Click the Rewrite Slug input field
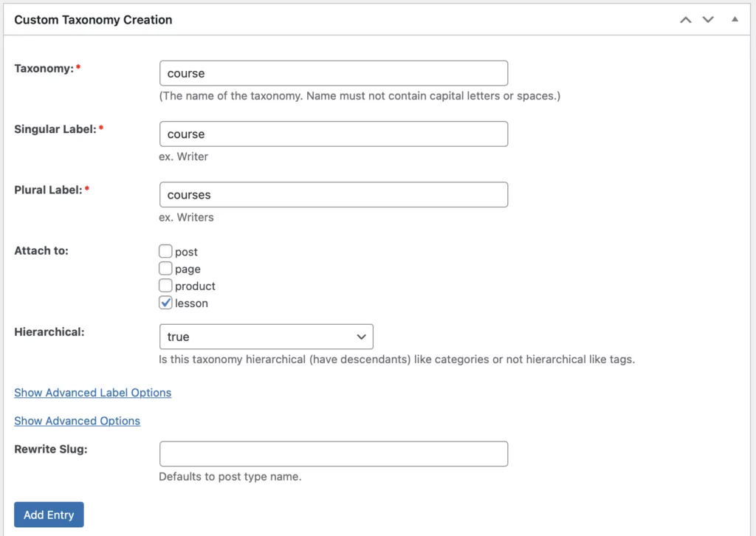The height and width of the screenshot is (536, 756). click(x=334, y=453)
